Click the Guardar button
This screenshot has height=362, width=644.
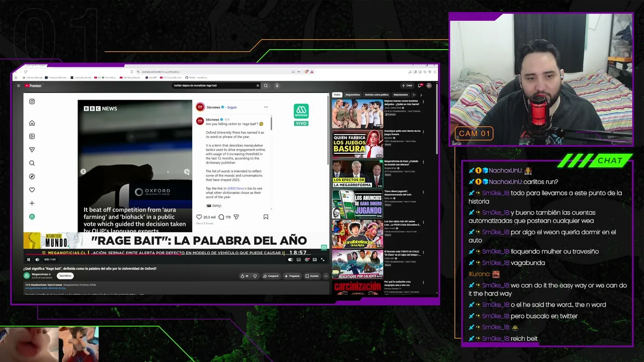tap(312, 276)
